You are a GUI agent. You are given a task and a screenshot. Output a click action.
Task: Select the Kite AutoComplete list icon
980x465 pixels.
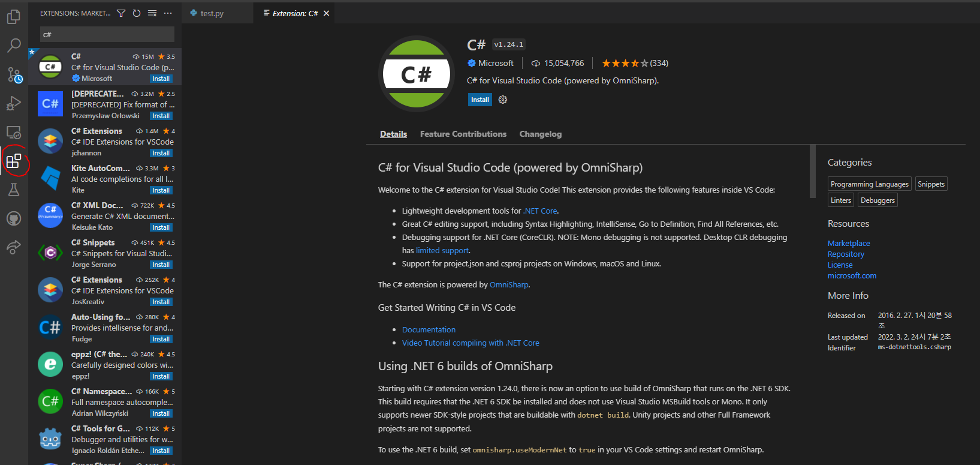[x=50, y=178]
